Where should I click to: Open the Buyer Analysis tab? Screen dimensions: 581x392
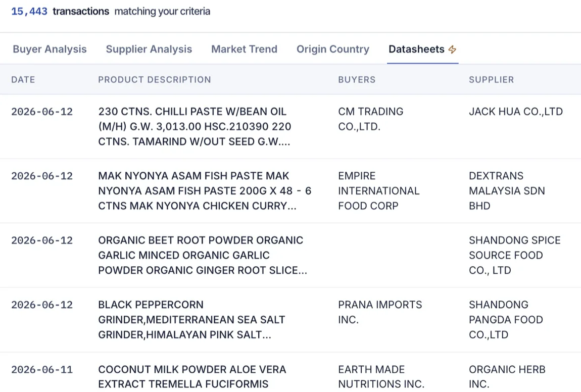(50, 50)
